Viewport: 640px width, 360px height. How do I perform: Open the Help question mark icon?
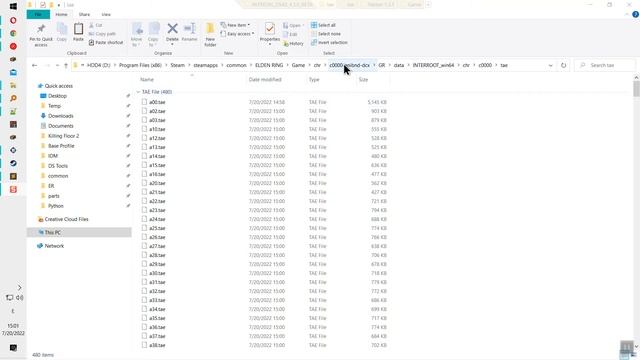tap(635, 14)
